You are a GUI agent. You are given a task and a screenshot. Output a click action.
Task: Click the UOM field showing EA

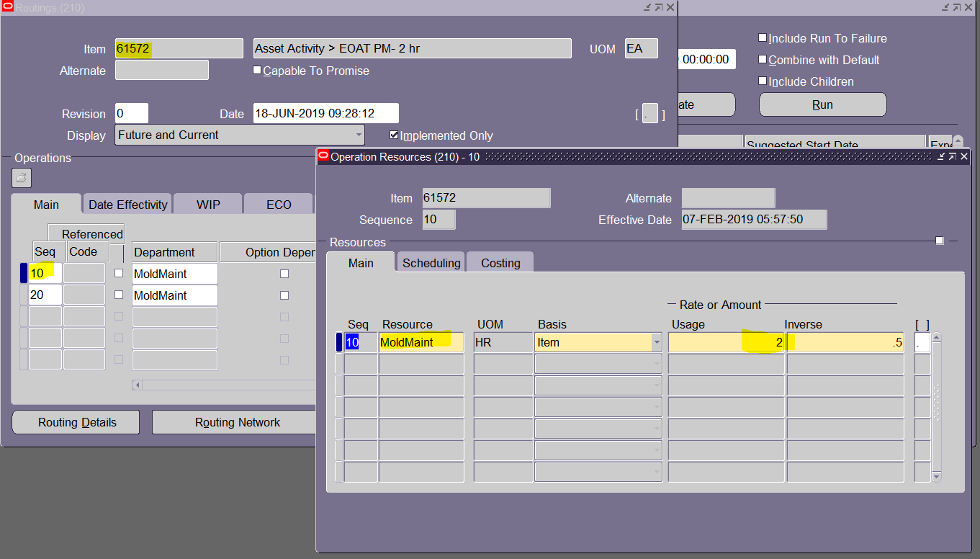click(642, 49)
